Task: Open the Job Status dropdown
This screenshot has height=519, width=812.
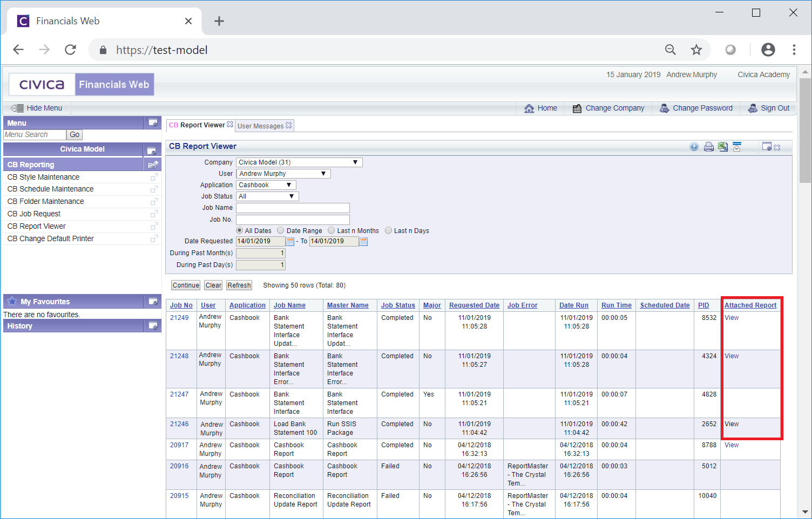Action: point(267,196)
